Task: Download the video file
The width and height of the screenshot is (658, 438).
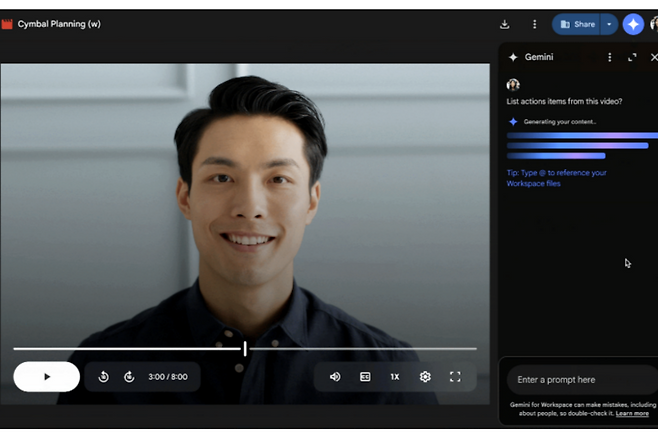Action: pos(505,24)
